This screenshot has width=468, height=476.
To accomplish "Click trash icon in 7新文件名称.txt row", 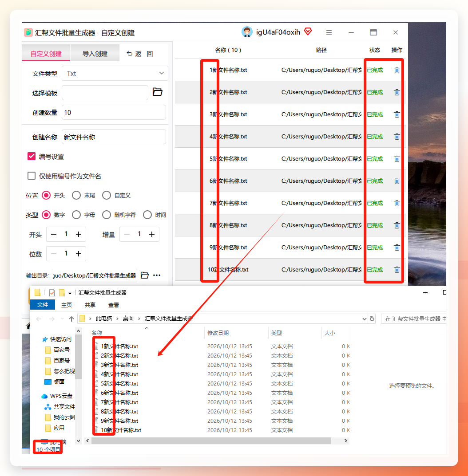I will tap(397, 203).
